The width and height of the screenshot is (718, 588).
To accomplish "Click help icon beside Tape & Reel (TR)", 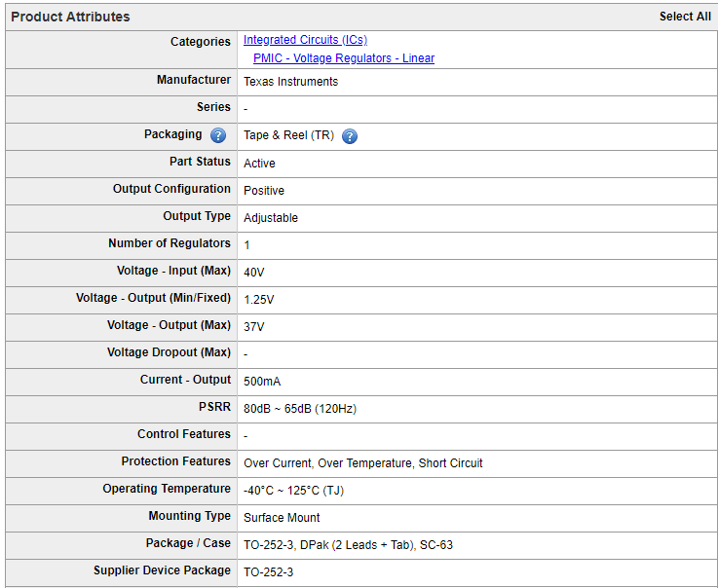I will point(350,136).
